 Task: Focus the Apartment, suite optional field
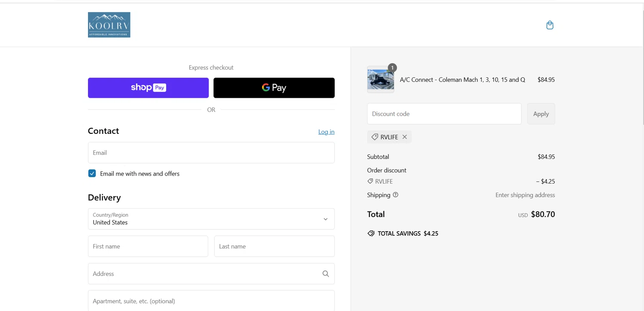pyautogui.click(x=211, y=301)
